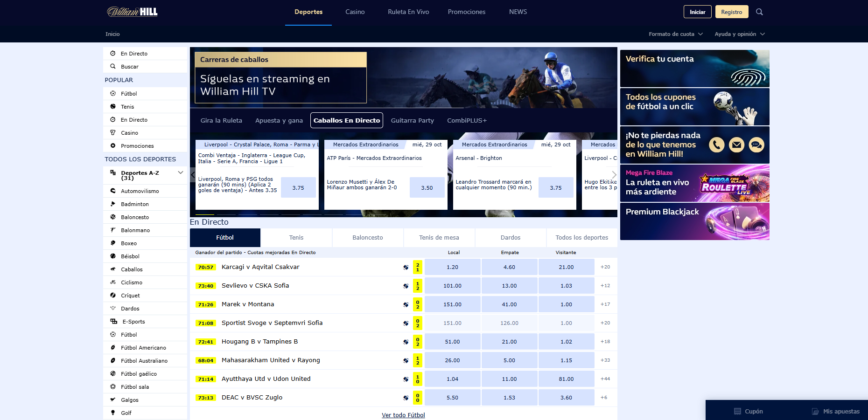Click the live chat bubble icon in banner
The image size is (868, 420).
click(x=756, y=145)
